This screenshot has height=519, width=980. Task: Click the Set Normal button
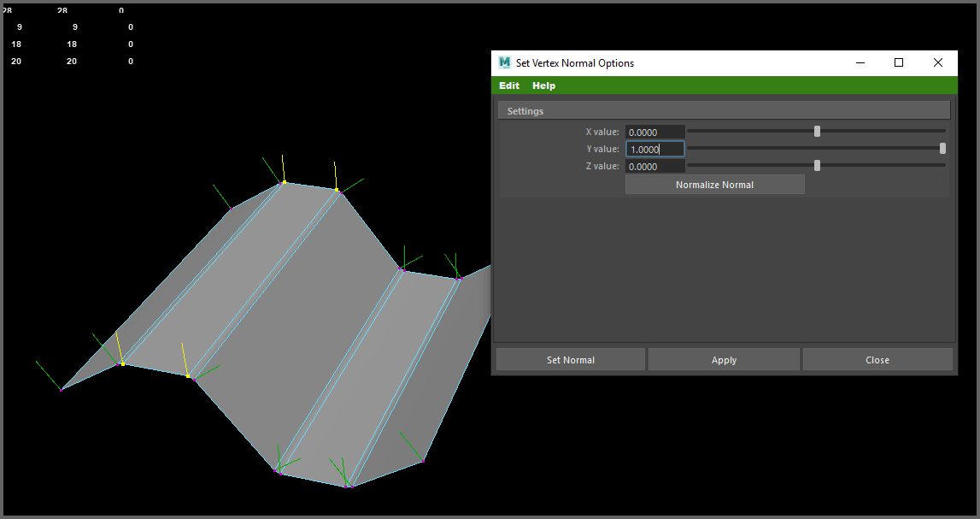click(571, 360)
